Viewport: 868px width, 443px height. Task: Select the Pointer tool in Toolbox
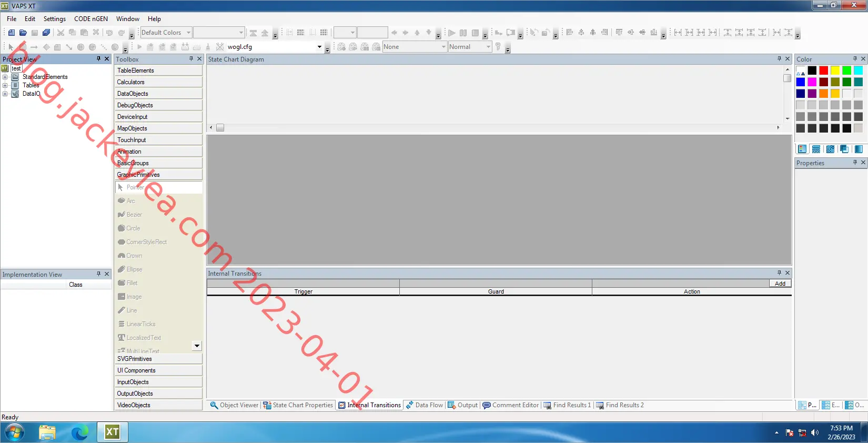coord(159,187)
